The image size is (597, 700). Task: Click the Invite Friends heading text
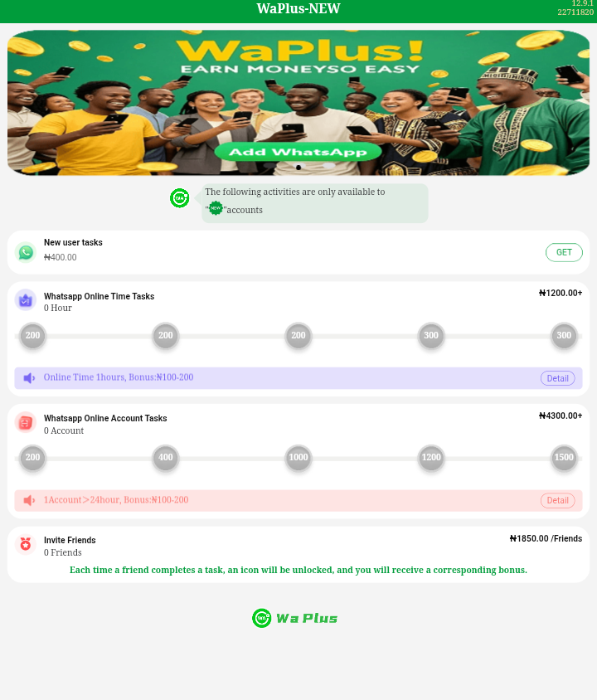pyautogui.click(x=70, y=540)
